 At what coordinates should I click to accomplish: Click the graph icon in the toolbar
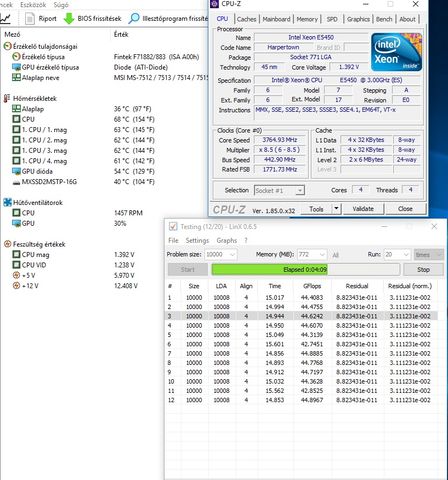(x=5, y=18)
